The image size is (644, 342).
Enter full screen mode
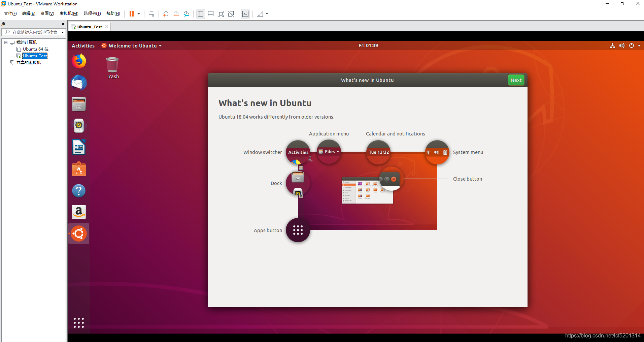coord(221,14)
